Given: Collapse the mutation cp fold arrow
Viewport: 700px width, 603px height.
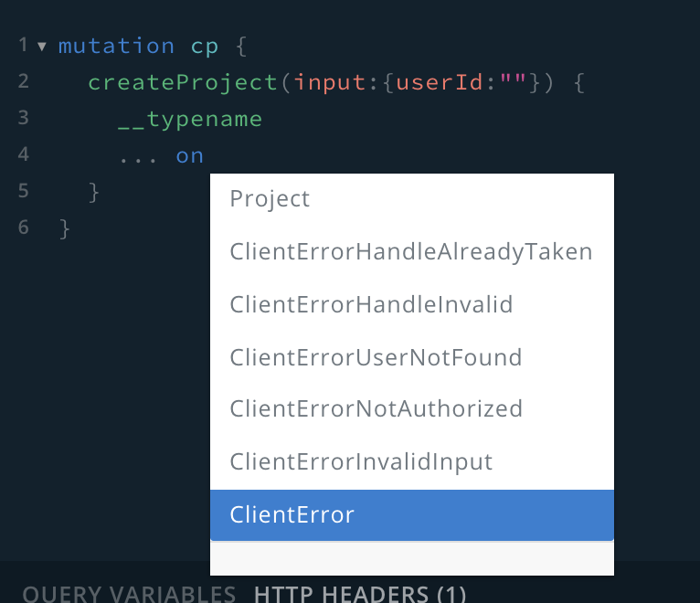Looking at the screenshot, I should coord(42,47).
